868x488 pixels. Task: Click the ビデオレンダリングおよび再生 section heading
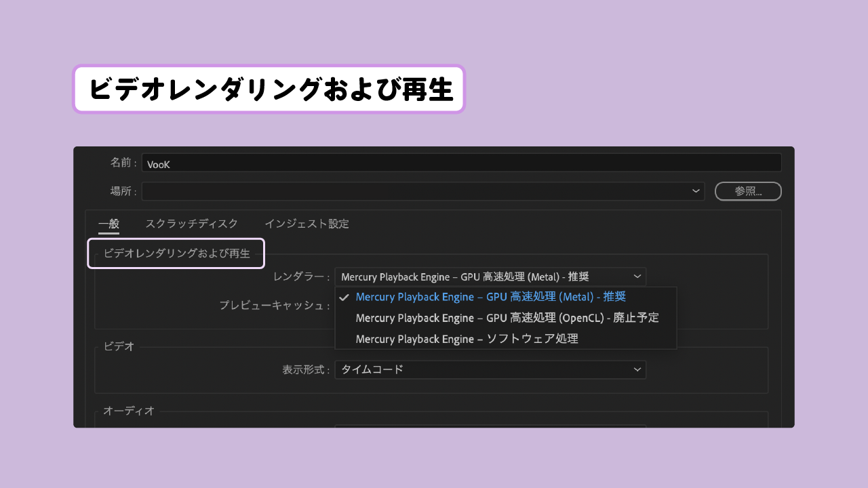click(176, 253)
